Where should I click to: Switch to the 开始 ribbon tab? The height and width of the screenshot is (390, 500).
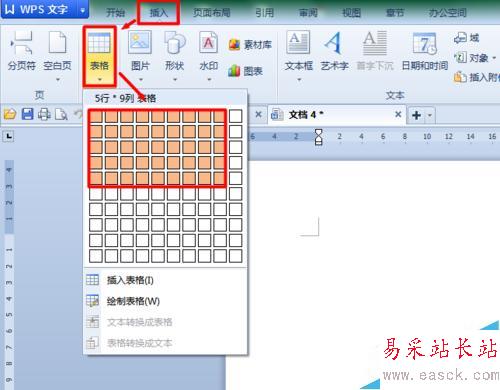[115, 13]
